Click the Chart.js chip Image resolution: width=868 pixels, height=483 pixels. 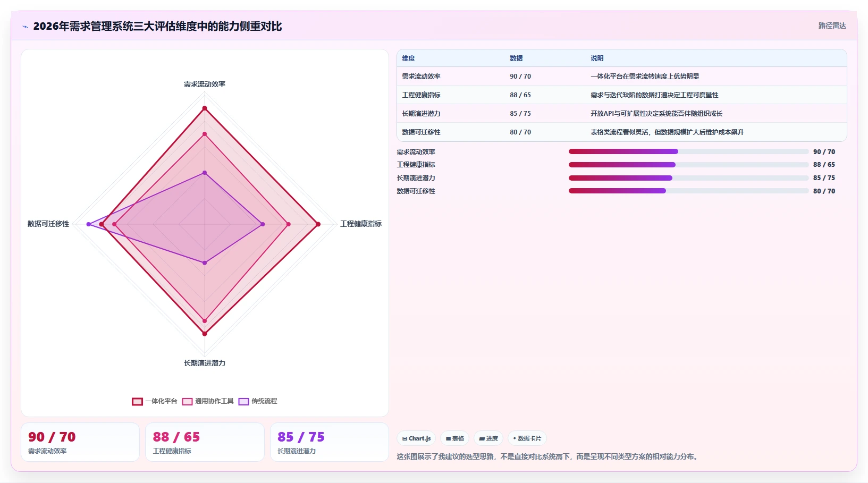click(416, 438)
